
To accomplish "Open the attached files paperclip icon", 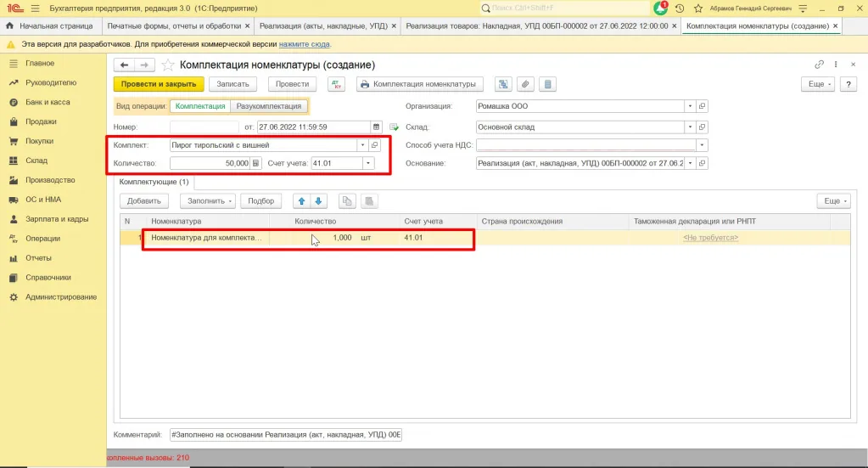I will pyautogui.click(x=525, y=84).
